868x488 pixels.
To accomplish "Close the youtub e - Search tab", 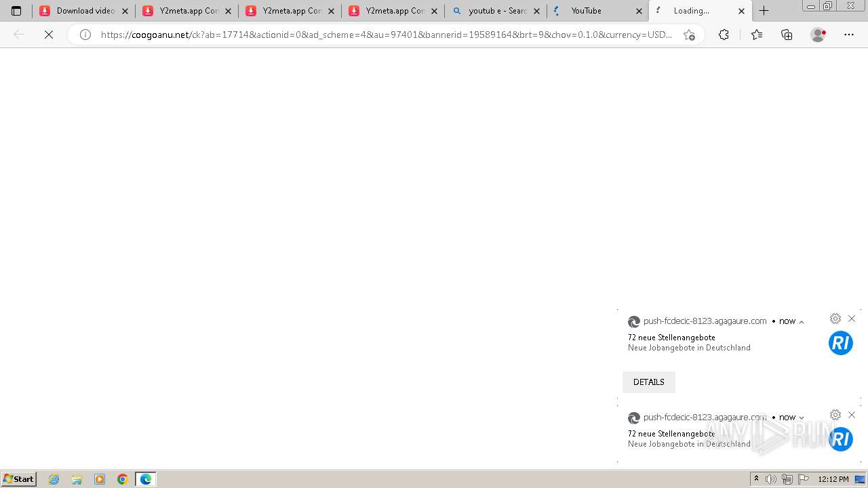I will pyautogui.click(x=536, y=11).
